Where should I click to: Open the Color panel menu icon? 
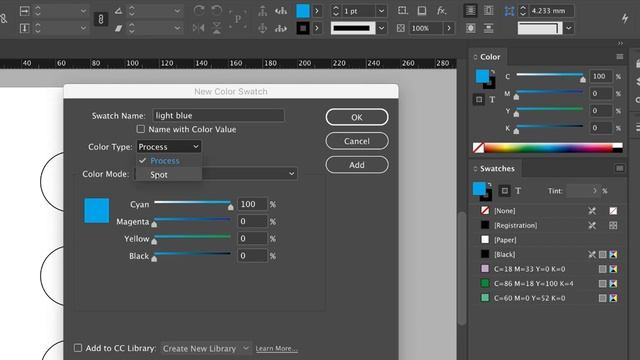[x=620, y=57]
